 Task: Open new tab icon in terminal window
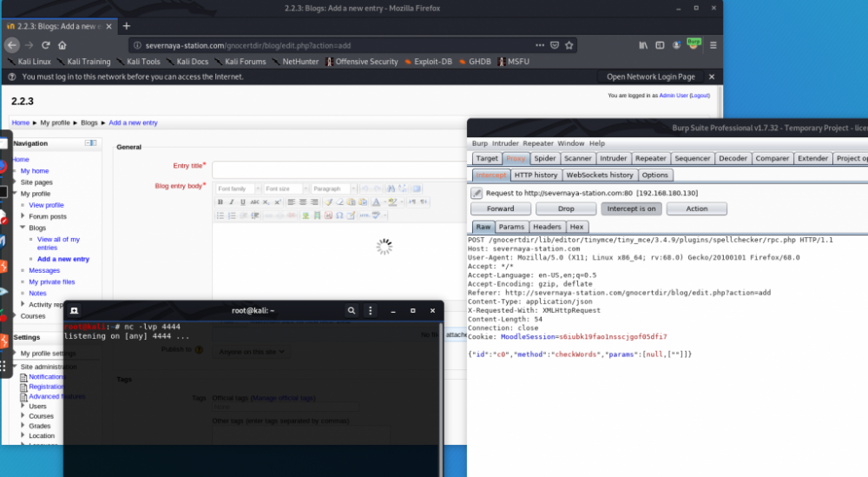[74, 311]
